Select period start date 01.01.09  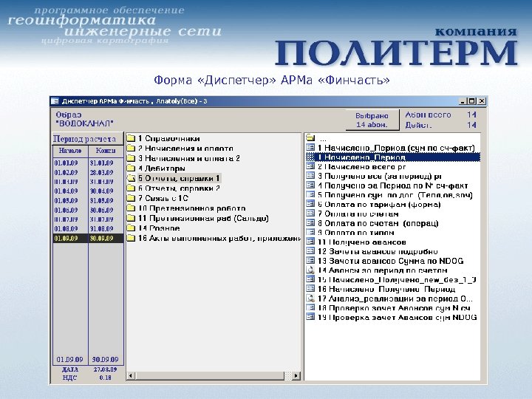66,163
